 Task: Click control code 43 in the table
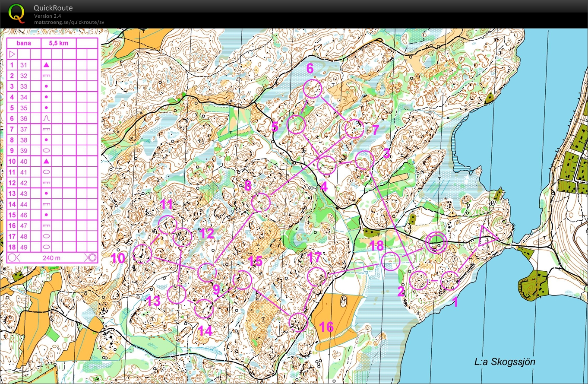(x=24, y=194)
